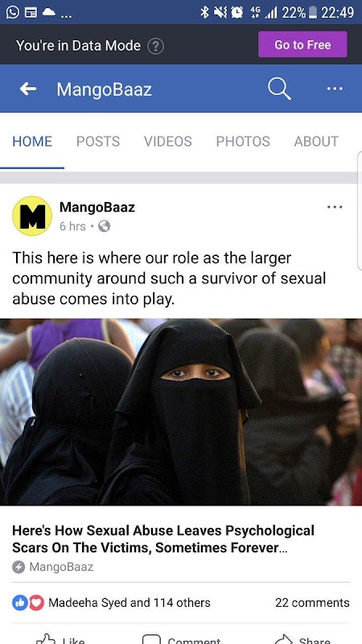Viewport: 362px width, 644px height.
Task: Switch to the VIDEOS tab
Action: (x=168, y=142)
